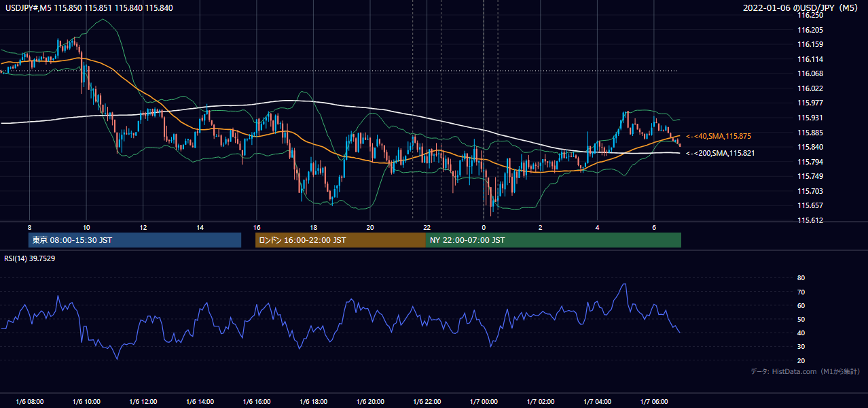The height and width of the screenshot is (408, 868).
Task: Click the 1/6 08:00 date axis label
Action: (29, 402)
